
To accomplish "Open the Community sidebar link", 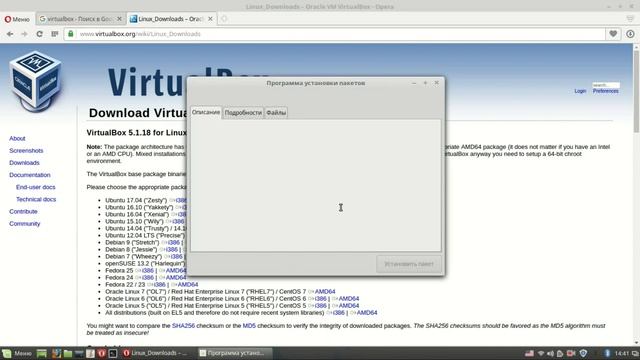I will (x=24, y=224).
